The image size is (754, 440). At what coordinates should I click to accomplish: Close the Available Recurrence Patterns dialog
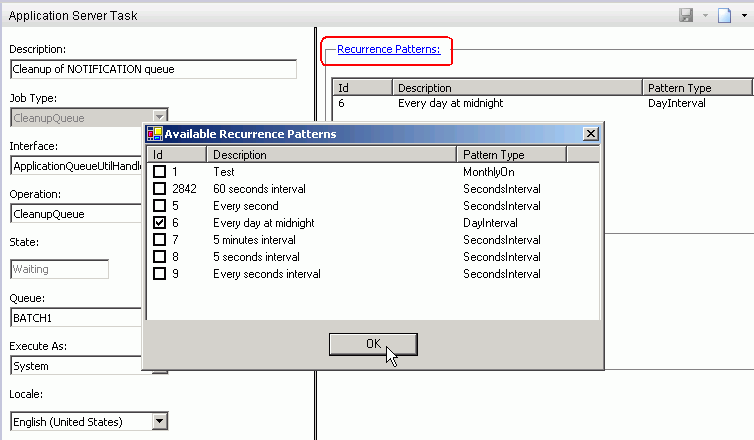click(590, 134)
